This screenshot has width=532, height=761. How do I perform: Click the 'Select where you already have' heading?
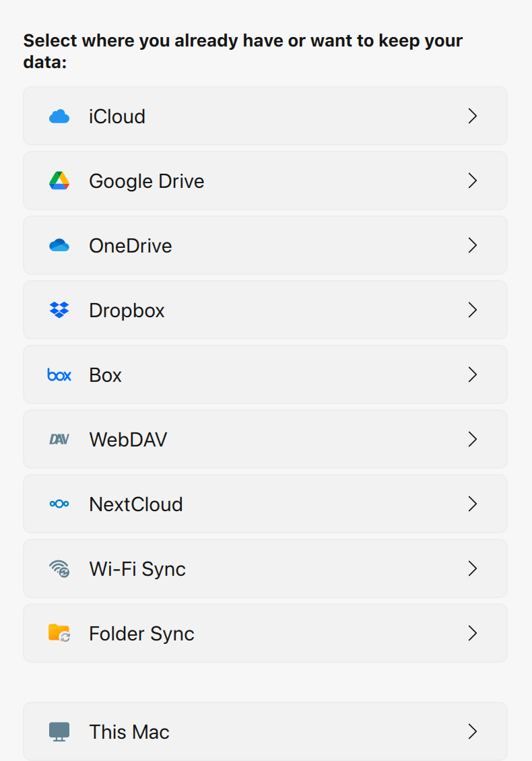coord(242,51)
